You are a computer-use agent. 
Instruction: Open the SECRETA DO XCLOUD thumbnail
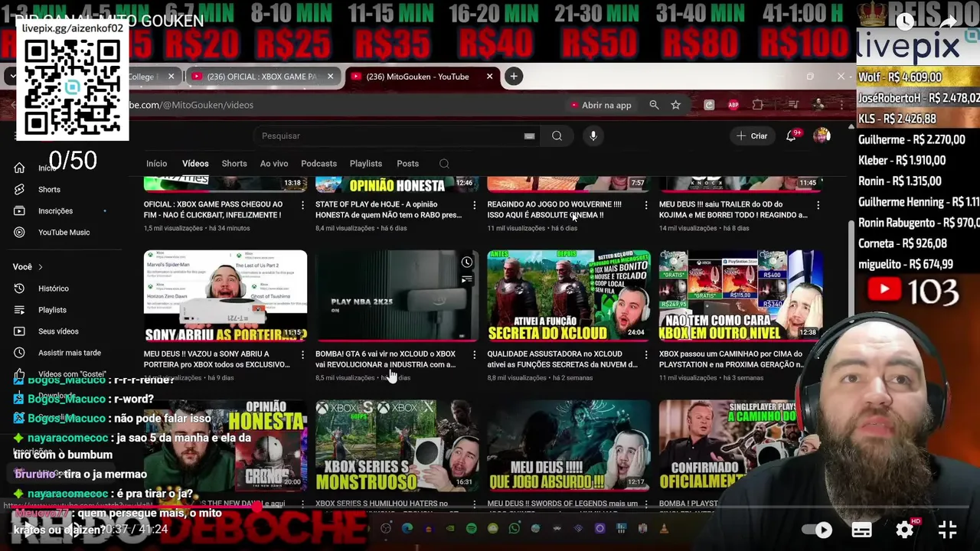(x=569, y=295)
